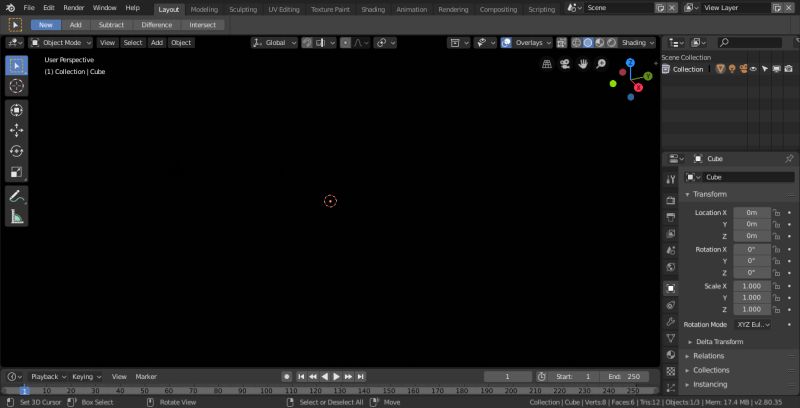
Task: Open the Output properties tab
Action: pyautogui.click(x=671, y=217)
